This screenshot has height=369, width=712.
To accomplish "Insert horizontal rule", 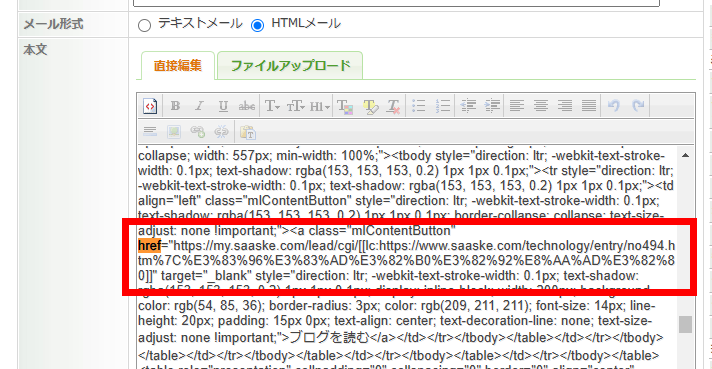I will [150, 132].
